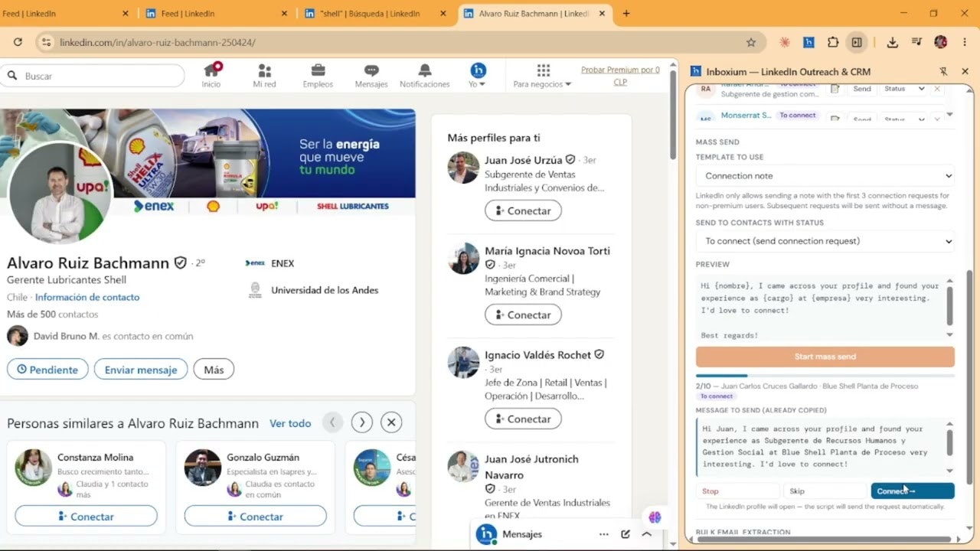The image size is (980, 551).
Task: Click the Ver todo link
Action: (x=290, y=423)
